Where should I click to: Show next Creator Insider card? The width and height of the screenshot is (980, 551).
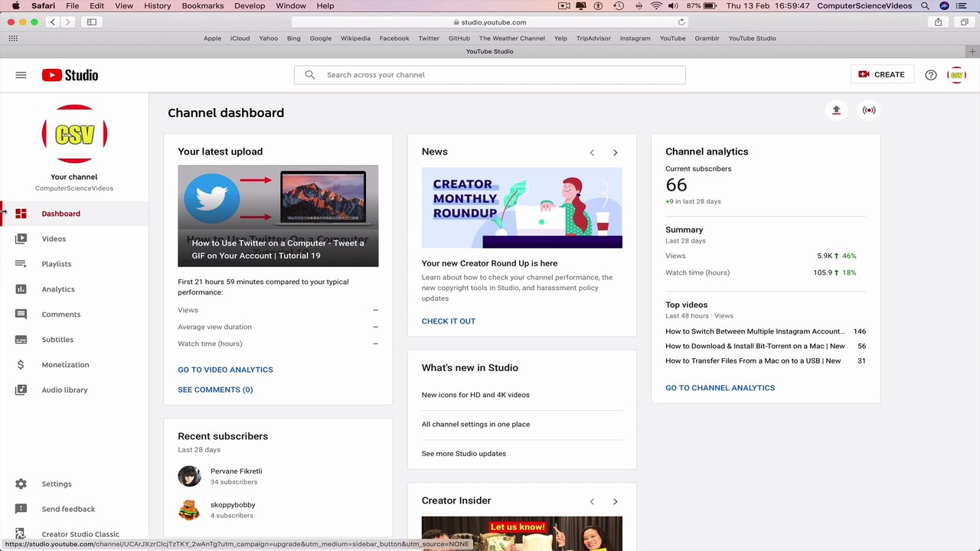[x=615, y=501]
